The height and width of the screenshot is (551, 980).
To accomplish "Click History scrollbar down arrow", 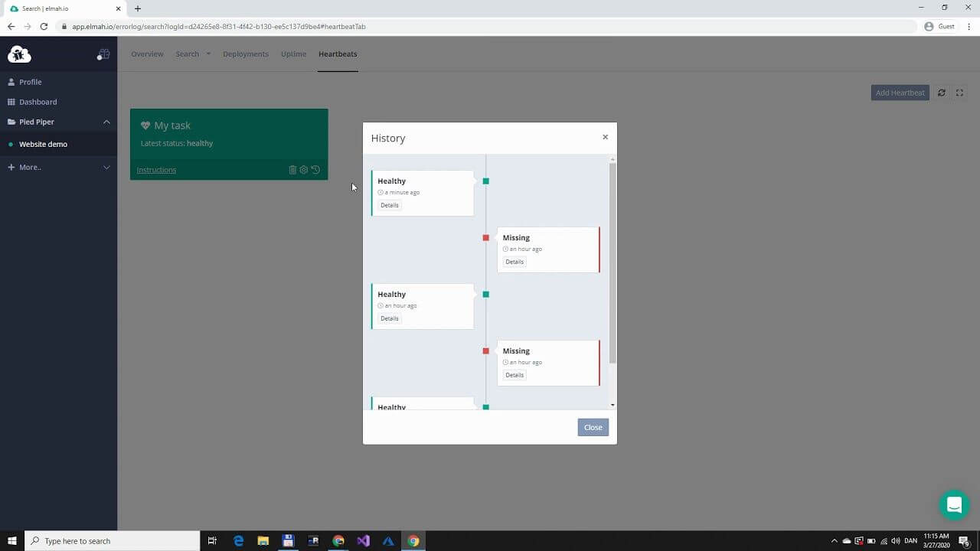I will click(612, 405).
